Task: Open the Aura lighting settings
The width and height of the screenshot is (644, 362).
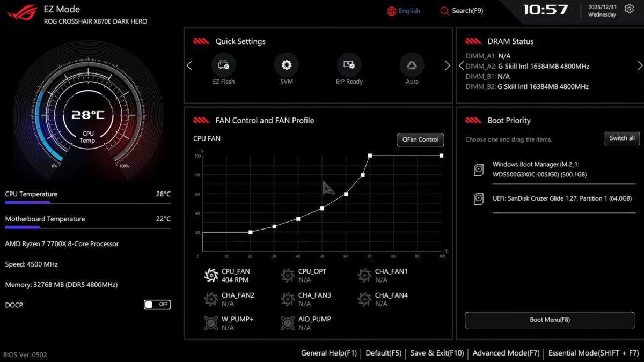Action: click(412, 65)
